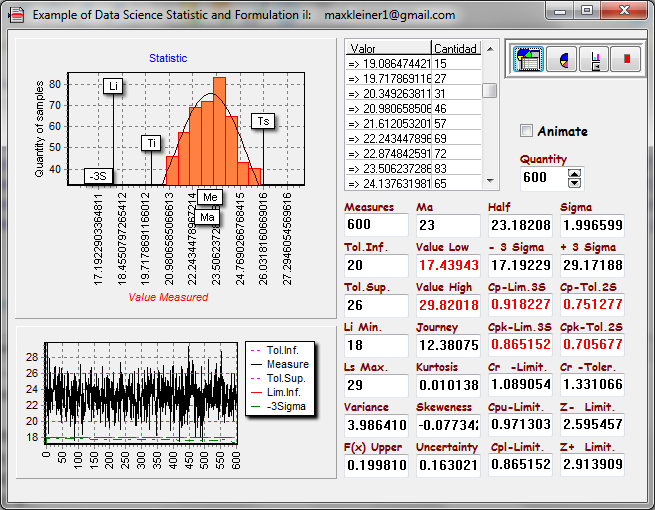
Task: Click the Li Min. field showing 18
Action: (x=375, y=344)
